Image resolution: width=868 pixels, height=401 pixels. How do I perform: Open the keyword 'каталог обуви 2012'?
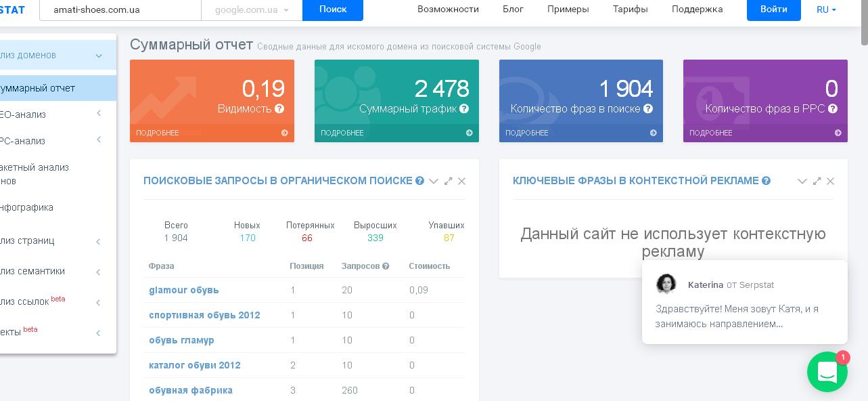pyautogui.click(x=195, y=365)
